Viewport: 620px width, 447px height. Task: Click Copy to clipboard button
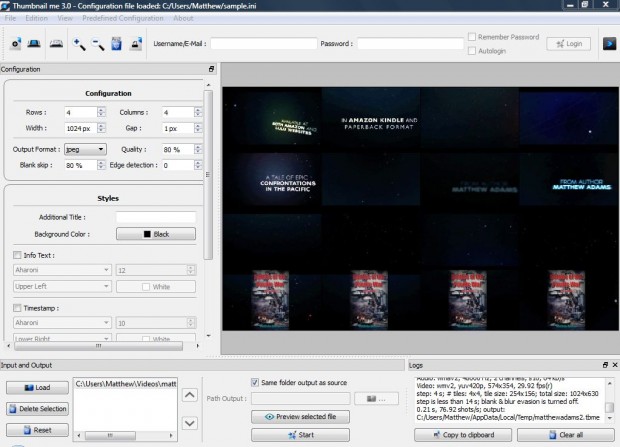coord(463,435)
